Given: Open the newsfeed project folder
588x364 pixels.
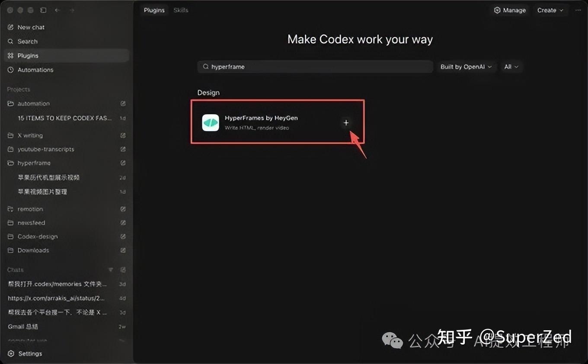Looking at the screenshot, I should point(26,223).
